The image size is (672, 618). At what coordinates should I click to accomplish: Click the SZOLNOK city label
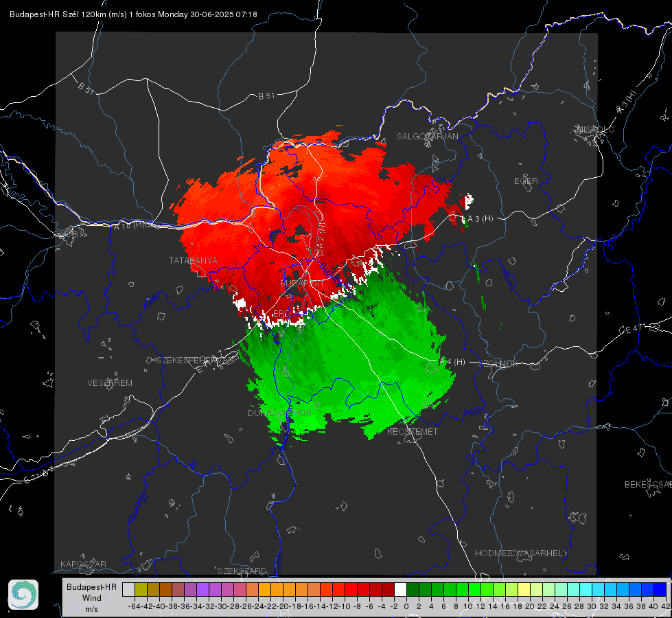(x=498, y=363)
